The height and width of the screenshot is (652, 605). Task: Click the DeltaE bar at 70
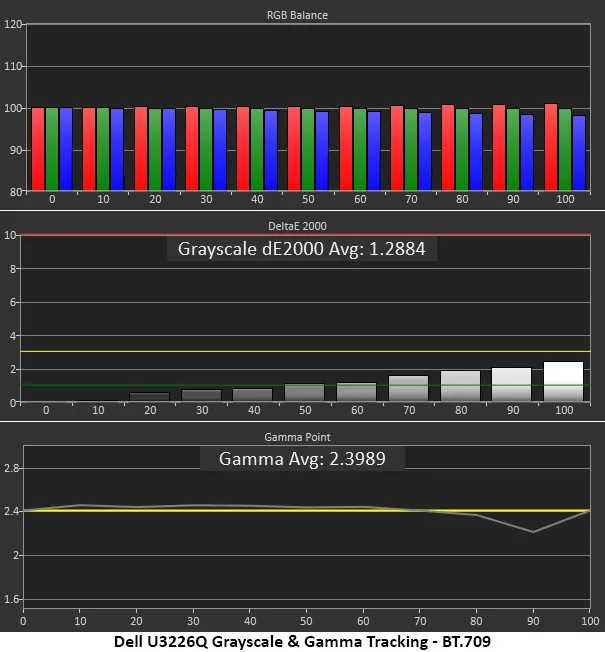click(408, 389)
